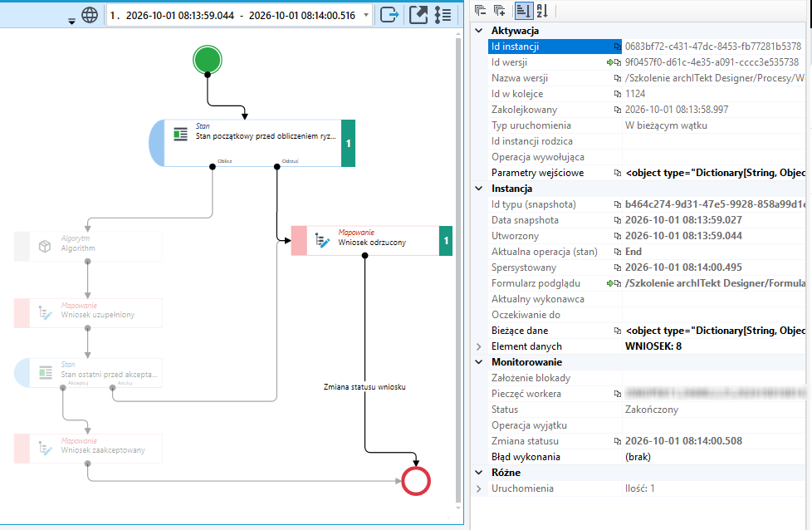
Task: Expand all property categories icon
Action: [x=500, y=10]
